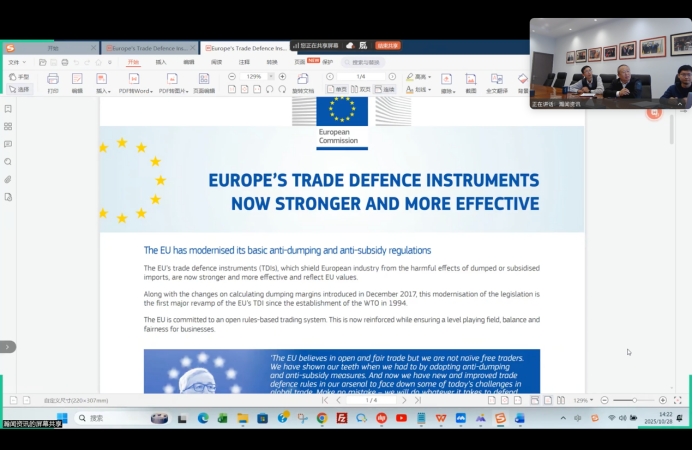Open the 全文翻译 (Full translation) tool
This screenshot has width=693, height=450.
(496, 81)
